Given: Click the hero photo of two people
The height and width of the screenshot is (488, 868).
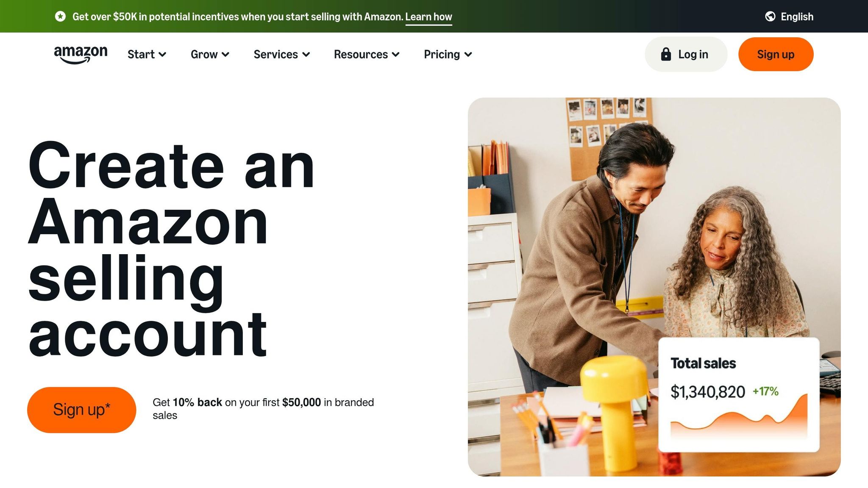Looking at the screenshot, I should tap(654, 287).
